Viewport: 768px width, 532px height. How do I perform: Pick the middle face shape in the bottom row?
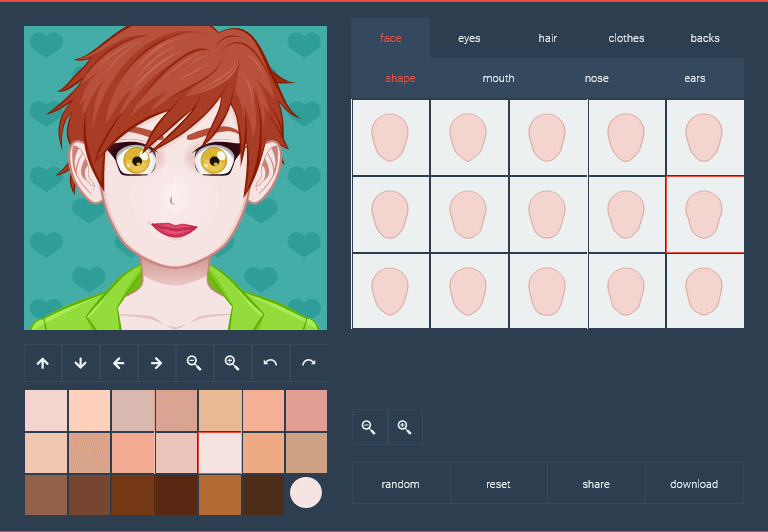[x=548, y=291]
